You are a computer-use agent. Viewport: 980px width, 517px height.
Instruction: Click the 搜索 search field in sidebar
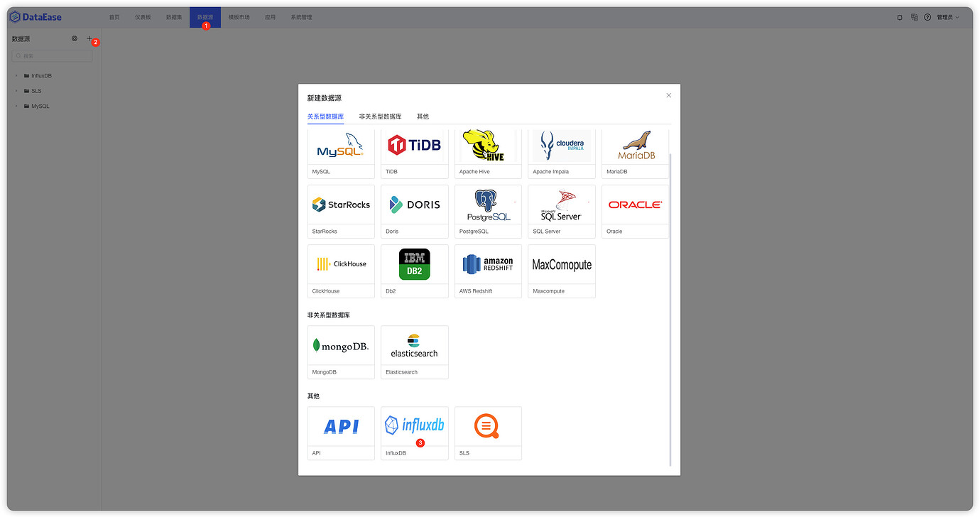point(53,56)
